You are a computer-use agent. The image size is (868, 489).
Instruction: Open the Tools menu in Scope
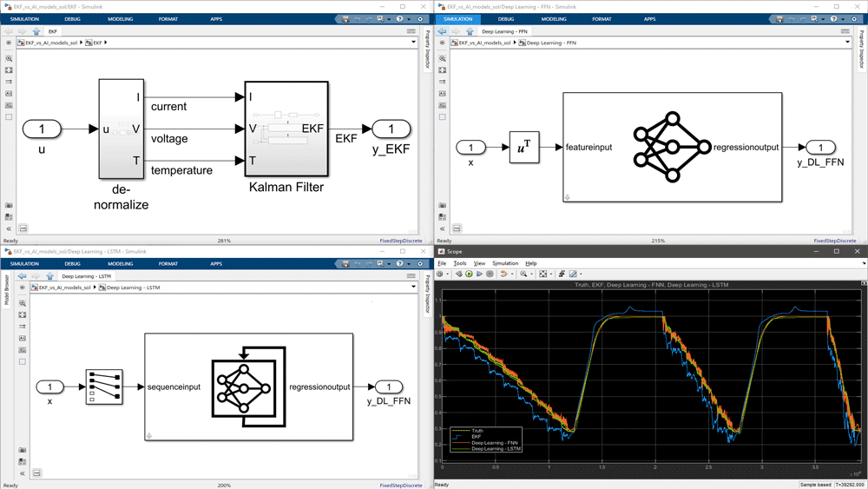tap(459, 263)
